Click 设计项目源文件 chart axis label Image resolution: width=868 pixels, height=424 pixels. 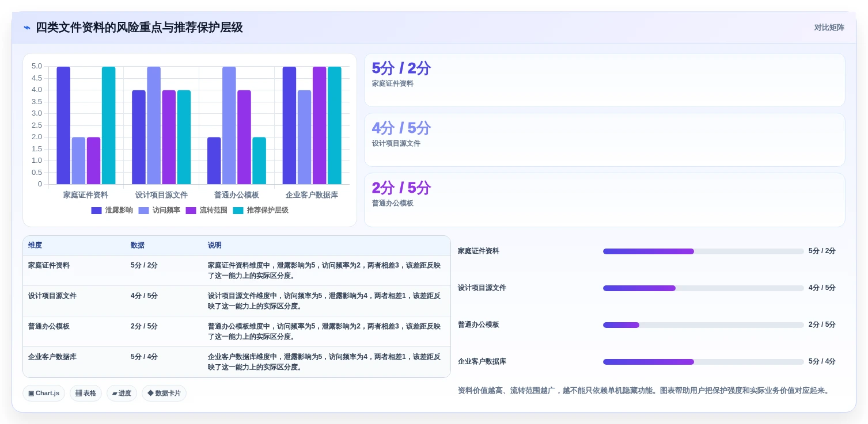click(161, 195)
